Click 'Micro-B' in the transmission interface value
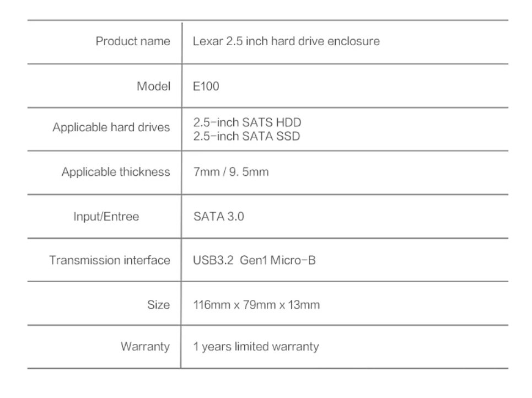The height and width of the screenshot is (398, 532). [x=293, y=260]
